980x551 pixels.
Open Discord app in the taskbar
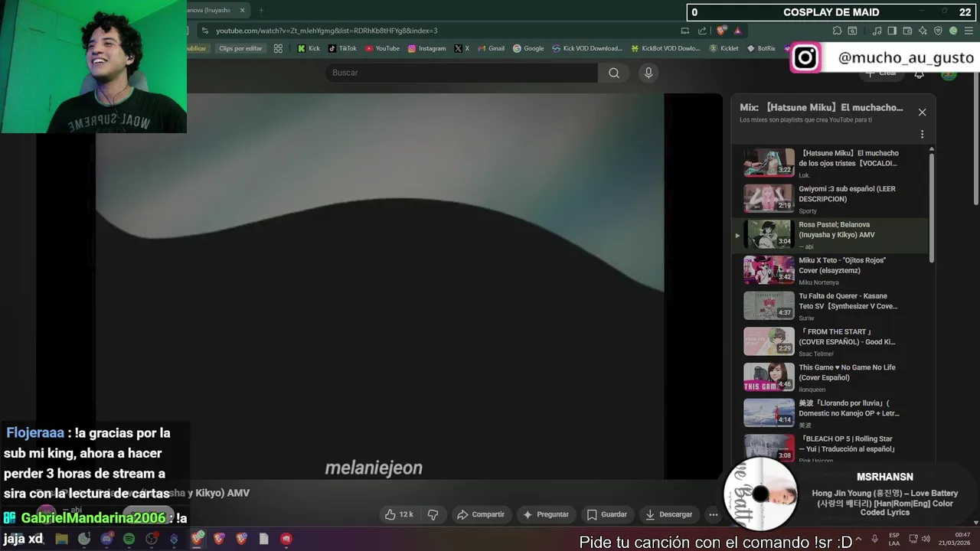coord(106,539)
